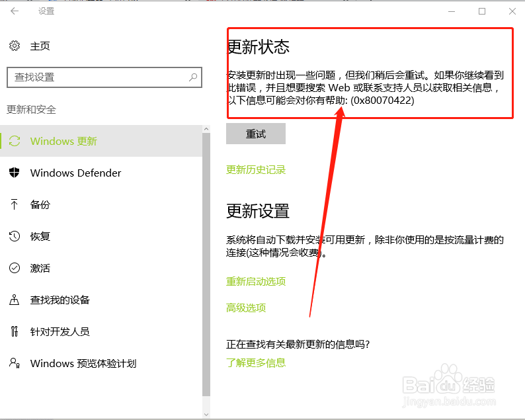
Task: Click the 更新和安全 heading text
Action: coord(32,110)
